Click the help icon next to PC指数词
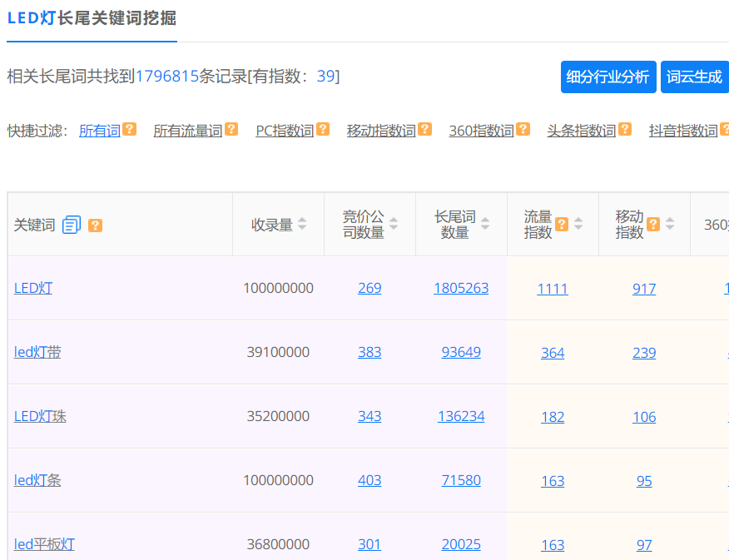This screenshot has width=729, height=560. [323, 129]
